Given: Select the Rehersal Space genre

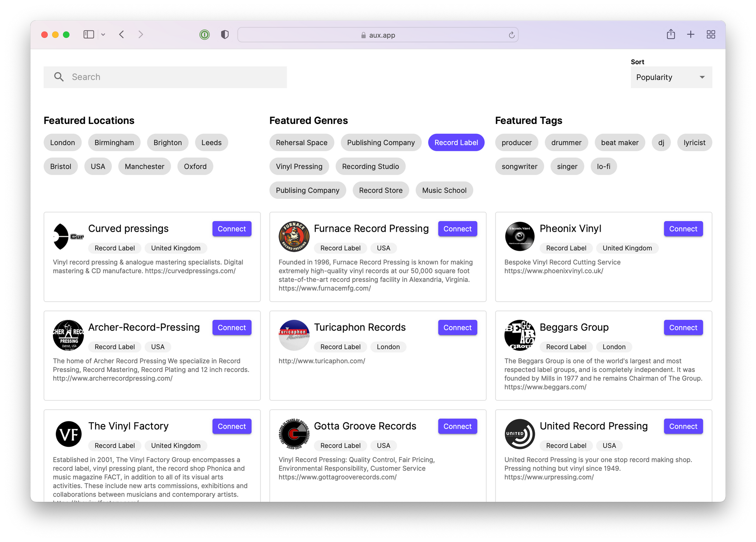Looking at the screenshot, I should 302,142.
